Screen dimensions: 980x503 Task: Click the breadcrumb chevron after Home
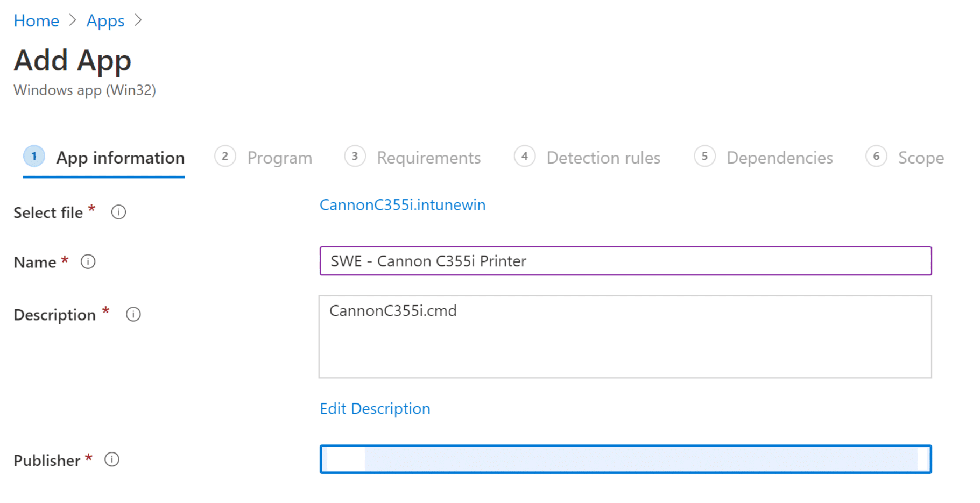pyautogui.click(x=73, y=20)
